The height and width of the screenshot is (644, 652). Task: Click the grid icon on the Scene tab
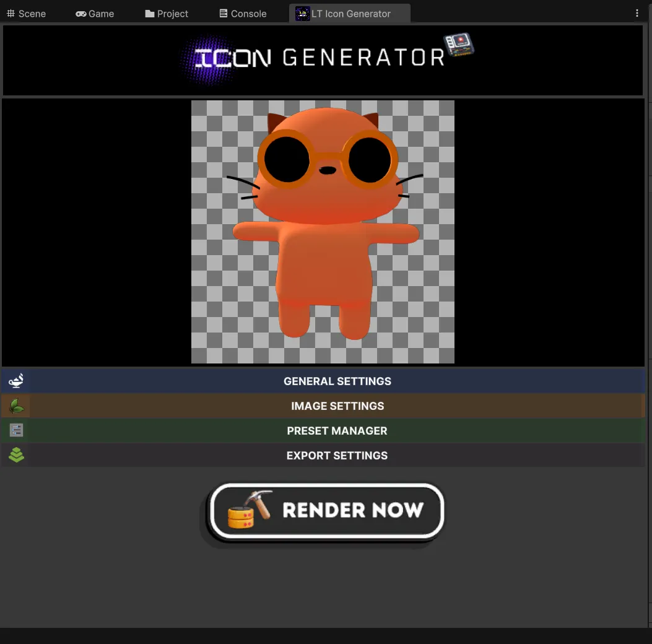(x=12, y=13)
